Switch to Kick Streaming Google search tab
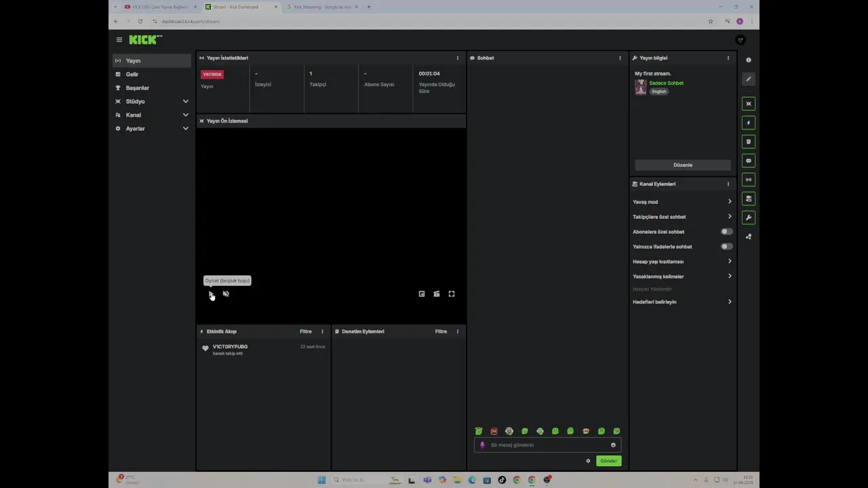This screenshot has width=868, height=488. pyautogui.click(x=322, y=7)
